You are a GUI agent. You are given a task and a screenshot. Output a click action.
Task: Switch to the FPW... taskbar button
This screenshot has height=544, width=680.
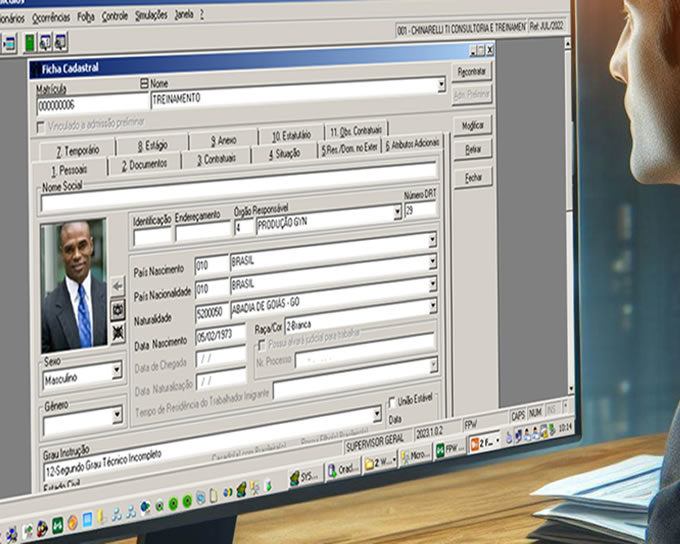pyautogui.click(x=450, y=449)
